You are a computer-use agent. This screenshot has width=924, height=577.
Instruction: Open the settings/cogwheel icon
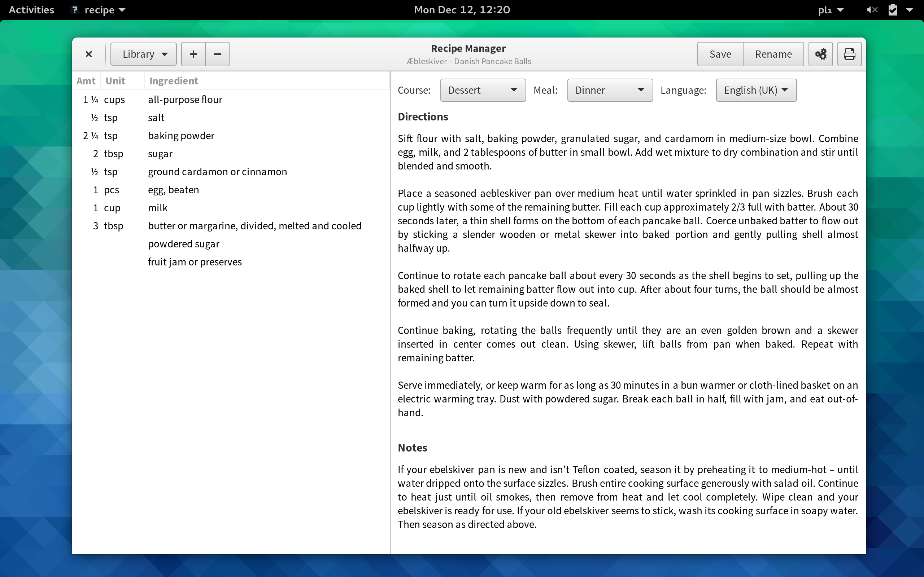(820, 54)
